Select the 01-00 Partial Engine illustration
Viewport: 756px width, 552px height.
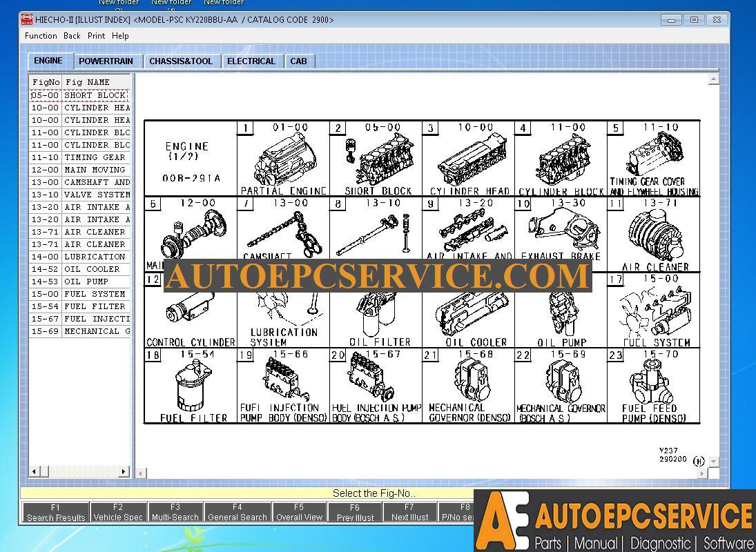click(283, 159)
